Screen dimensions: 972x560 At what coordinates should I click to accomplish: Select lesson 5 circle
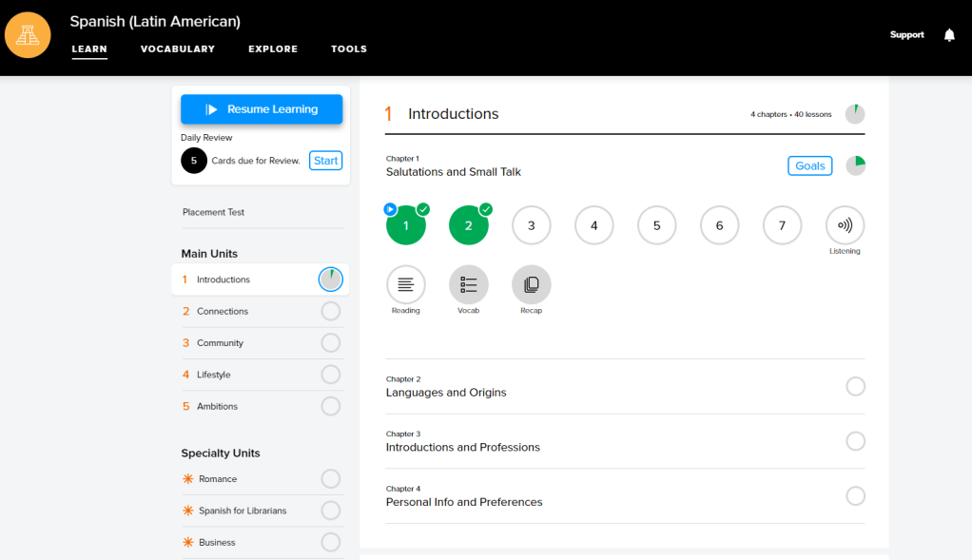tap(656, 225)
